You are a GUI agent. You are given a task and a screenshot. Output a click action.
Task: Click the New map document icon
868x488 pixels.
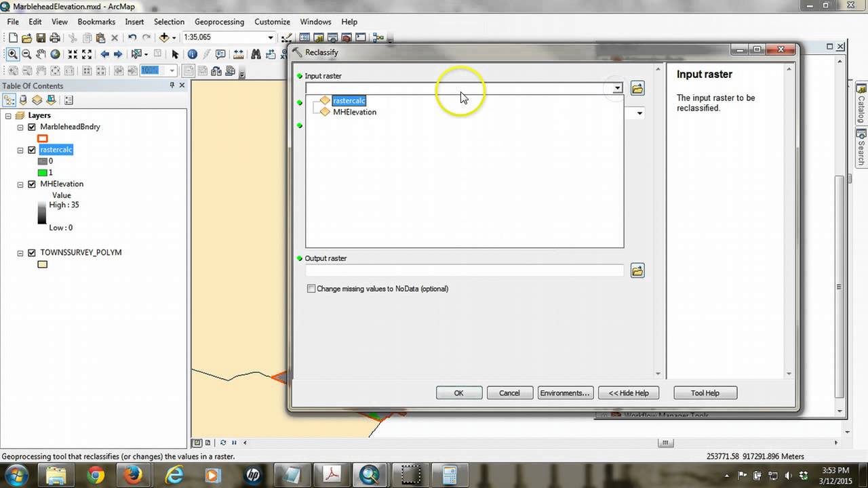point(13,38)
